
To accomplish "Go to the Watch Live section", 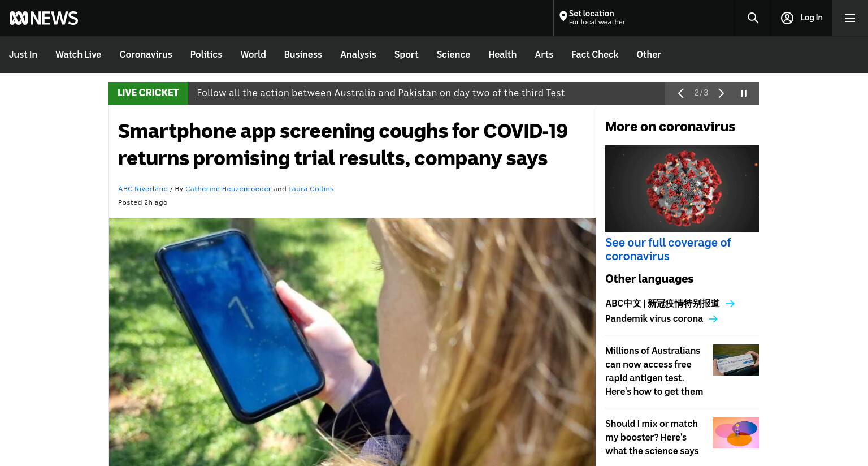I will pyautogui.click(x=78, y=55).
